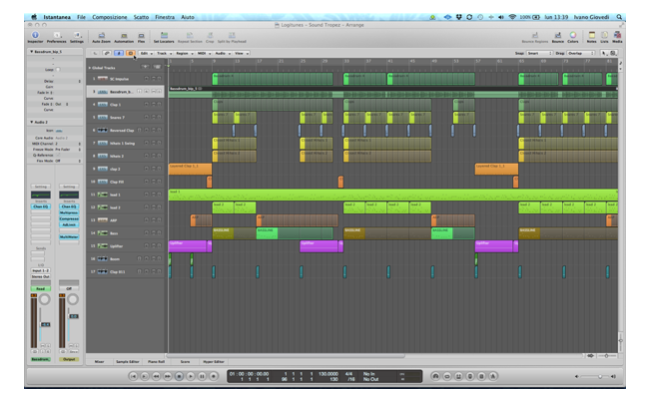Open the MIDI local menu
657x403 pixels.
coord(204,53)
